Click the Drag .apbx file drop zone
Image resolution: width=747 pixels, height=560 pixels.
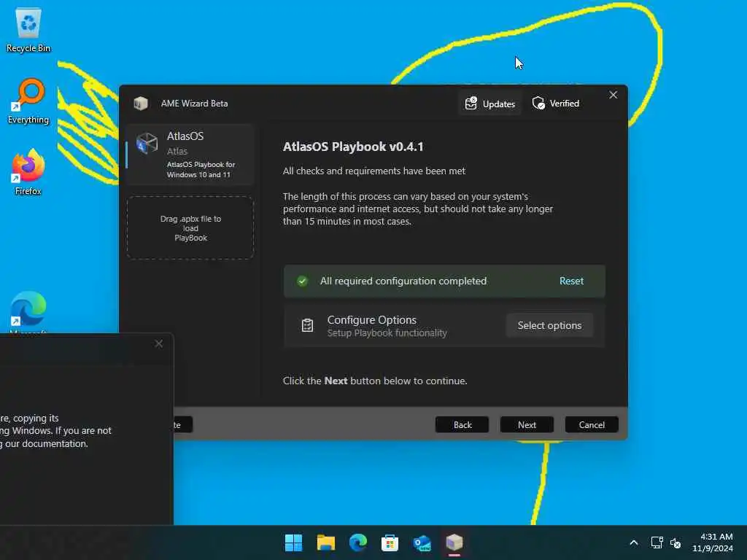point(190,227)
